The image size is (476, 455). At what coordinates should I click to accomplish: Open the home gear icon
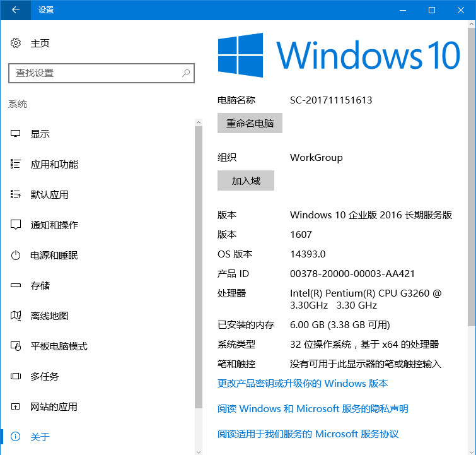(16, 43)
